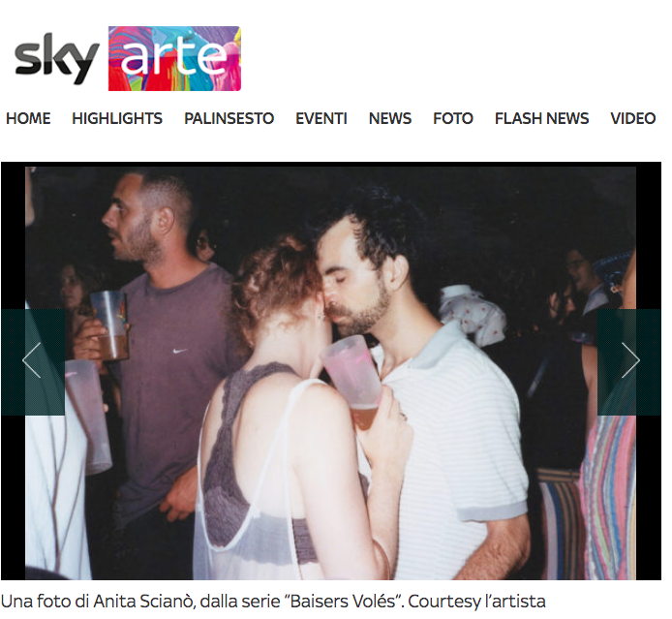Click the black sky wordmark logo
This screenshot has height=619, width=672.
click(56, 59)
